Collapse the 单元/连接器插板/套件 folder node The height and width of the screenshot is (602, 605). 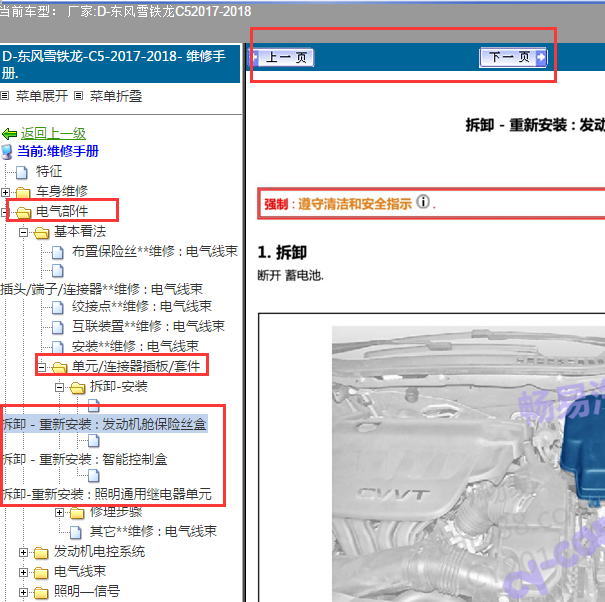pos(42,367)
